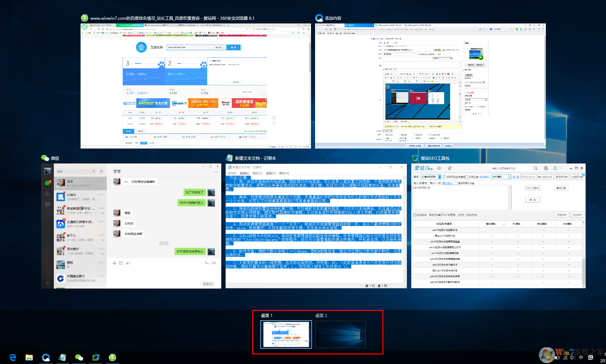Viewport: 606px width, 364px height.
Task: Click the 导入关键词 button
Action: [x=533, y=188]
